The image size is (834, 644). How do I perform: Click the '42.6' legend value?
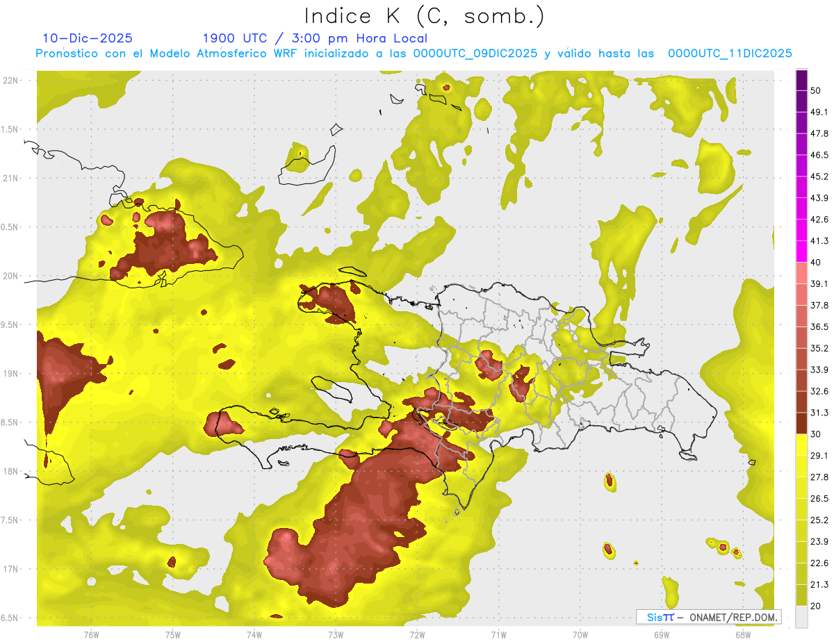coord(819,220)
